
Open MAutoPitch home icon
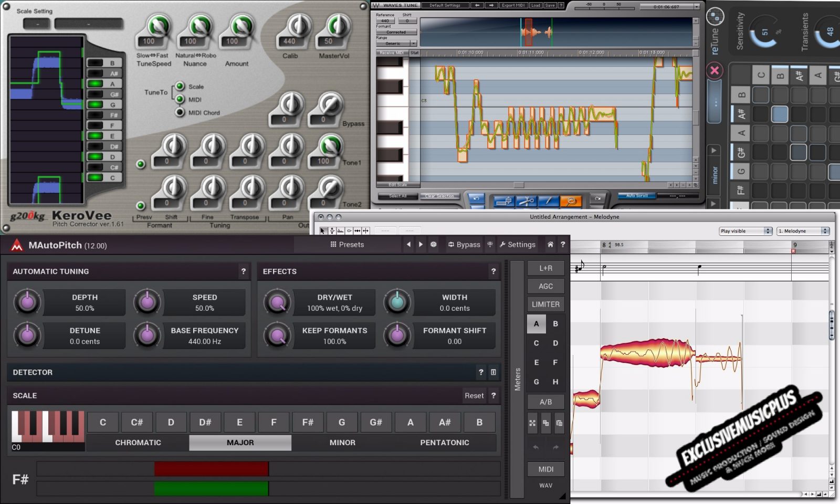550,244
